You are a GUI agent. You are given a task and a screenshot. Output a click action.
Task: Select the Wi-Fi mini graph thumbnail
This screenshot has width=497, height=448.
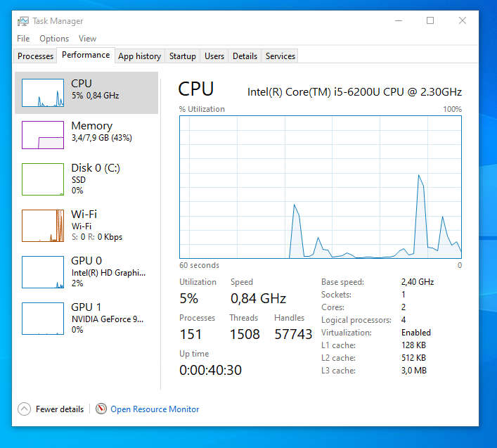pos(43,226)
